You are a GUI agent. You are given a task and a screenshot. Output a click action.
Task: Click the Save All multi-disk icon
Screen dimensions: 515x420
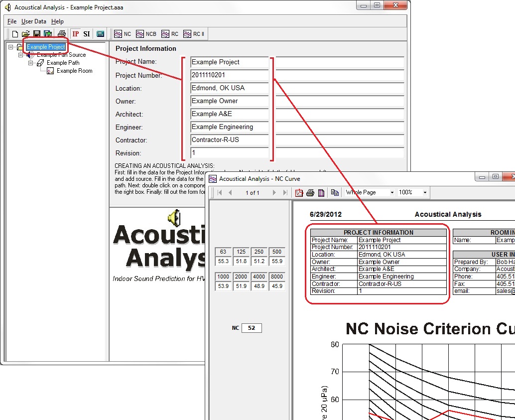48,34
